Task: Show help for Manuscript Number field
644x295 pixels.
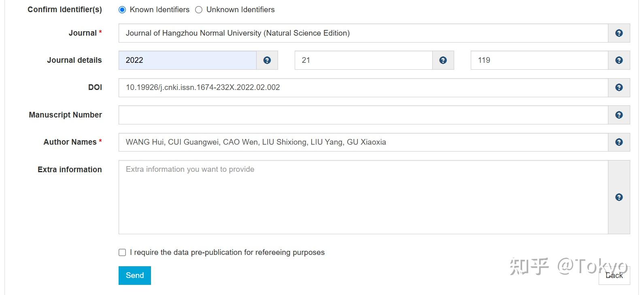Action: 618,115
